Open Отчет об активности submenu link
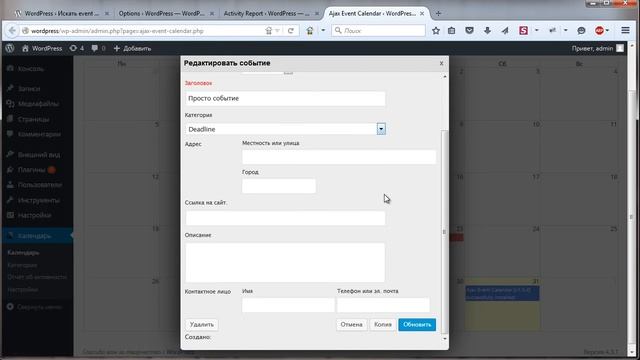 [37, 277]
